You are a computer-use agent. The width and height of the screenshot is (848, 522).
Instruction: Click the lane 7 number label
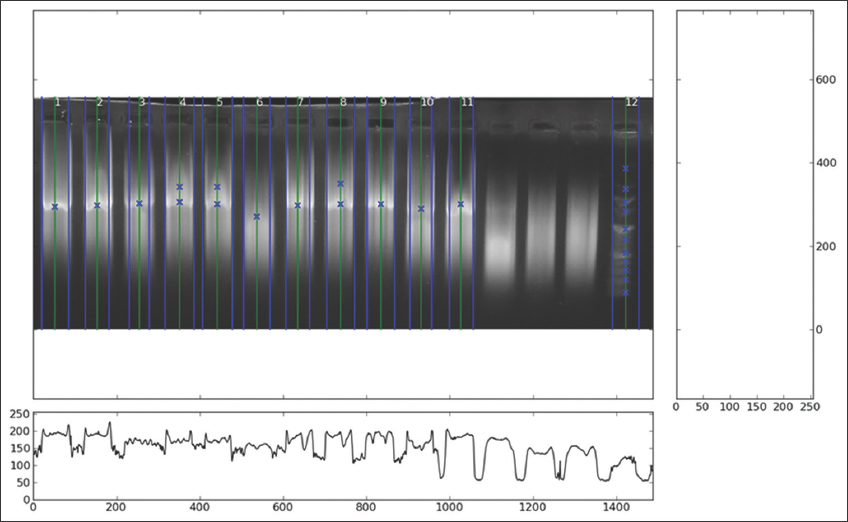pyautogui.click(x=299, y=102)
